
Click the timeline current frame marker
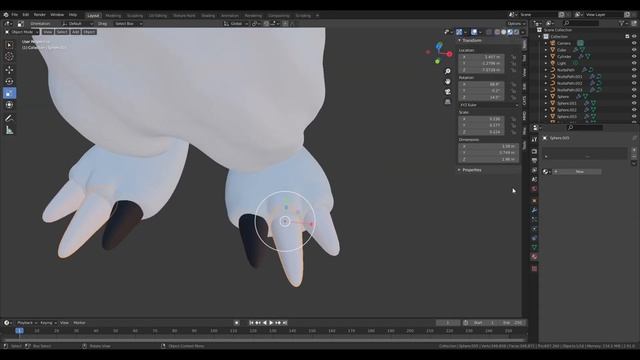[19, 331]
